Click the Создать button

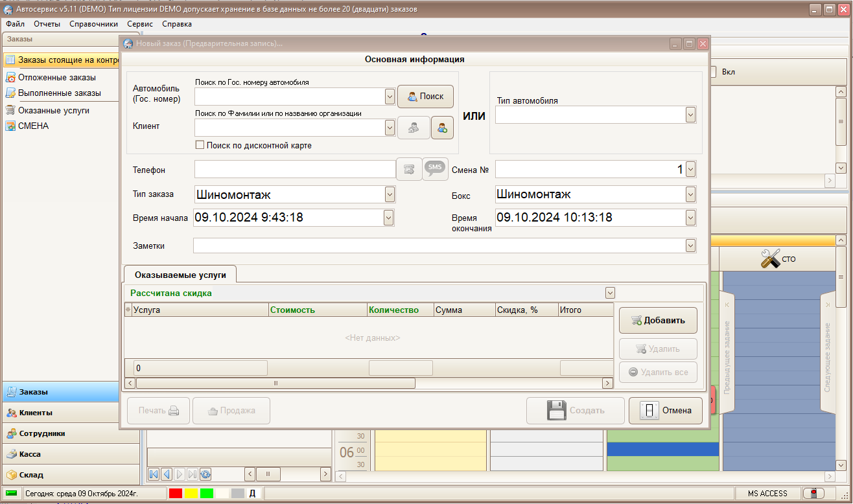click(576, 411)
